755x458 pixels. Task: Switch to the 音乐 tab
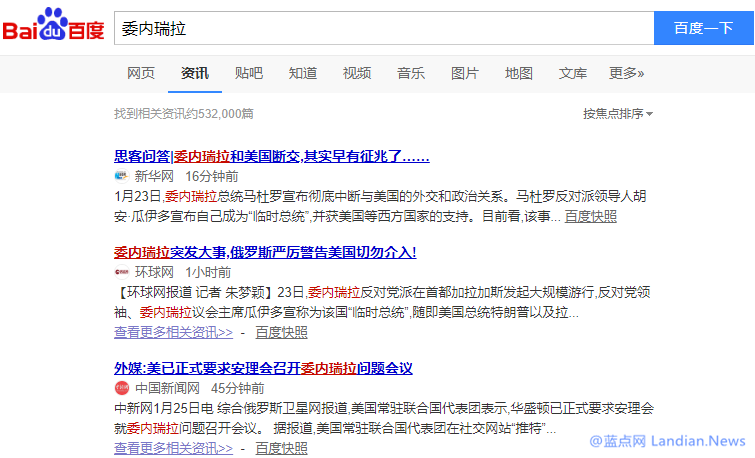tap(411, 73)
